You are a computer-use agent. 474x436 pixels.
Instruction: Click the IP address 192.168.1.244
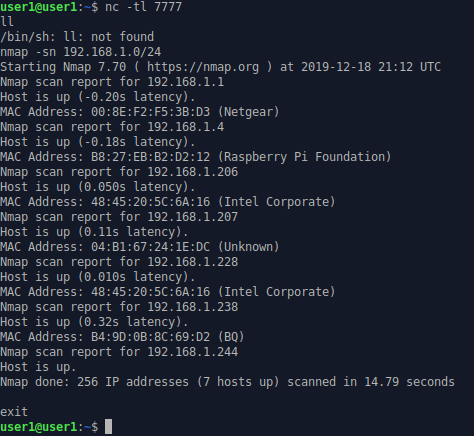tap(193, 352)
